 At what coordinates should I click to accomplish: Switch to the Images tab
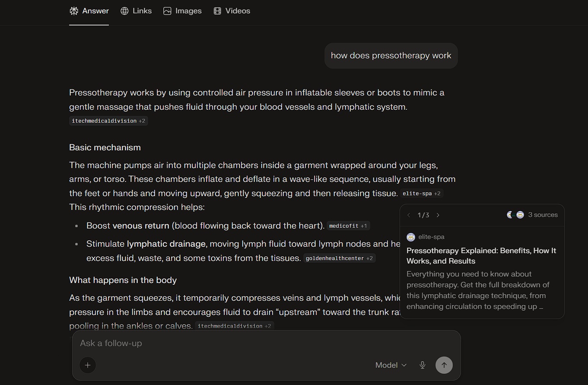pyautogui.click(x=182, y=11)
